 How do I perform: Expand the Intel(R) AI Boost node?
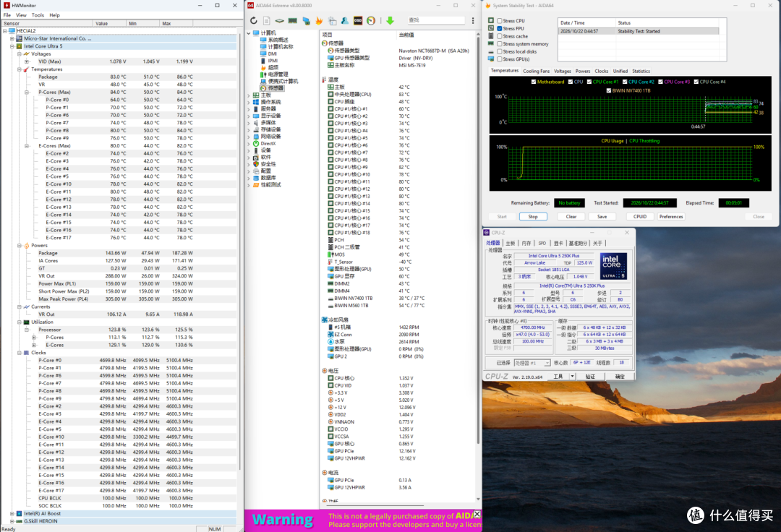point(12,514)
